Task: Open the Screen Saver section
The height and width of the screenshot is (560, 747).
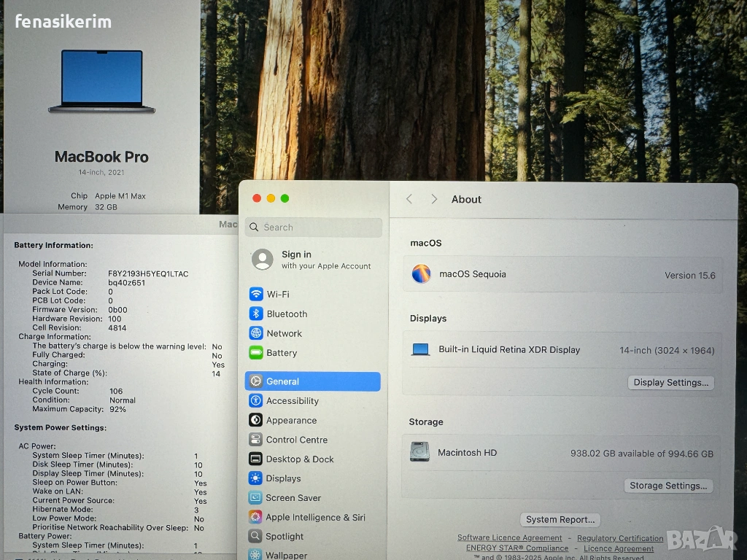Action: (293, 498)
